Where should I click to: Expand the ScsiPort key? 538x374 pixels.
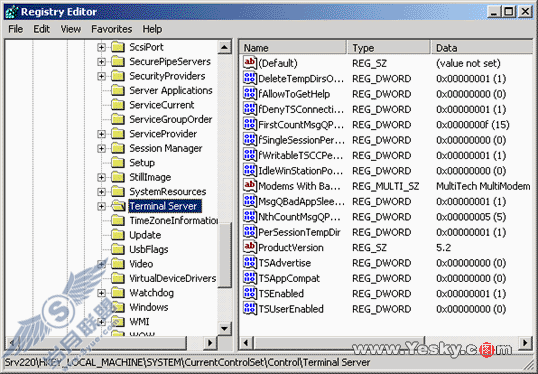(x=101, y=47)
